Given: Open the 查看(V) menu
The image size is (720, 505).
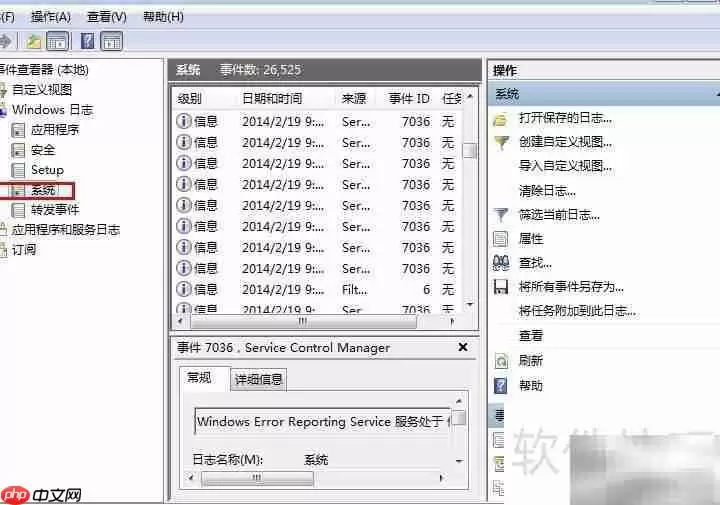Looking at the screenshot, I should pyautogui.click(x=107, y=17).
